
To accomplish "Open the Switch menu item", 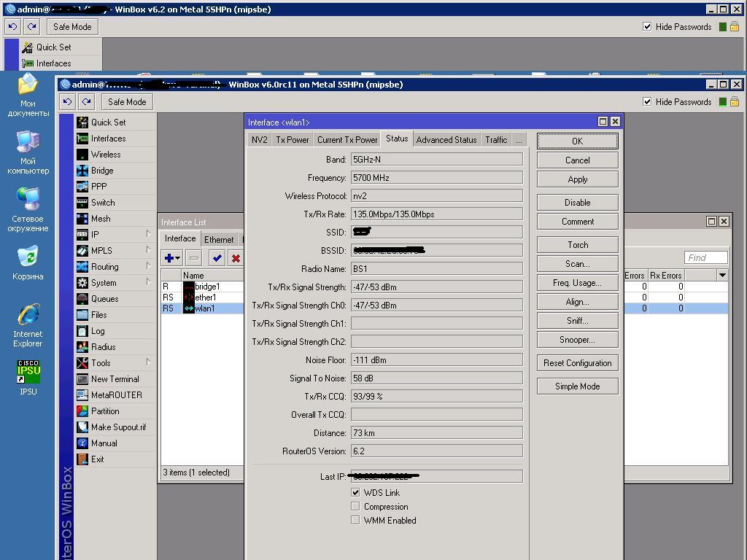I will [x=115, y=203].
